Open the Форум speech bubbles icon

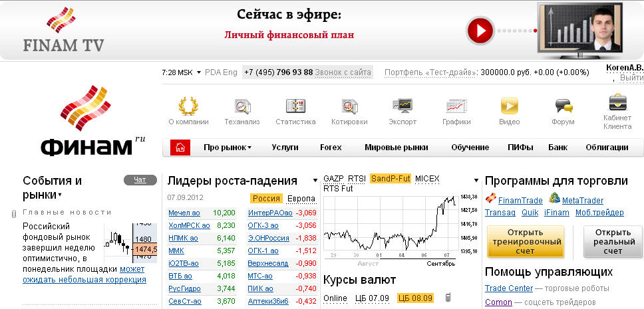[563, 106]
